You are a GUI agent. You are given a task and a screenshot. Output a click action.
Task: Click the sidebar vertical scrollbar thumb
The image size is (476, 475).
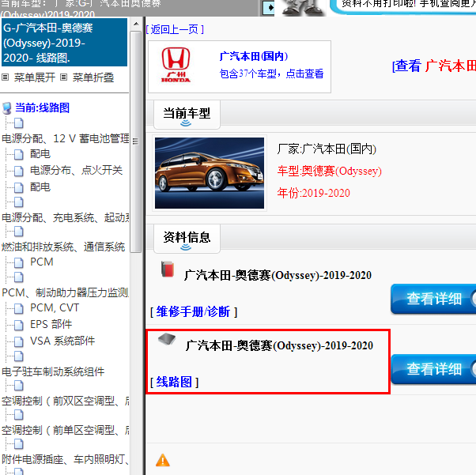[136, 141]
